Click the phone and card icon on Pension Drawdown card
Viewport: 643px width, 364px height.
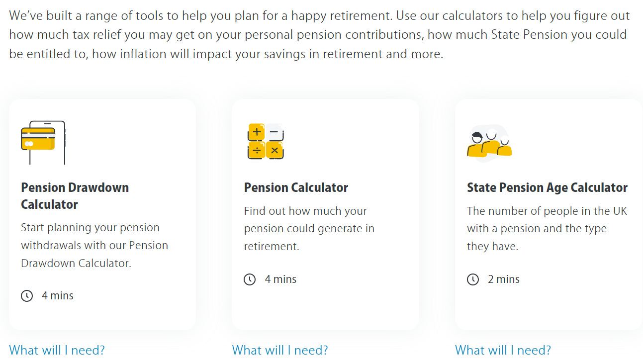click(43, 141)
